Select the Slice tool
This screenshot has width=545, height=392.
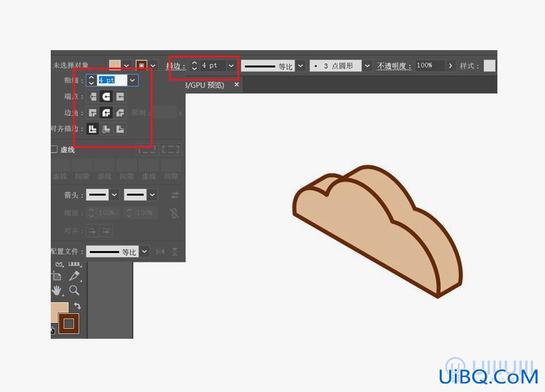(x=74, y=276)
